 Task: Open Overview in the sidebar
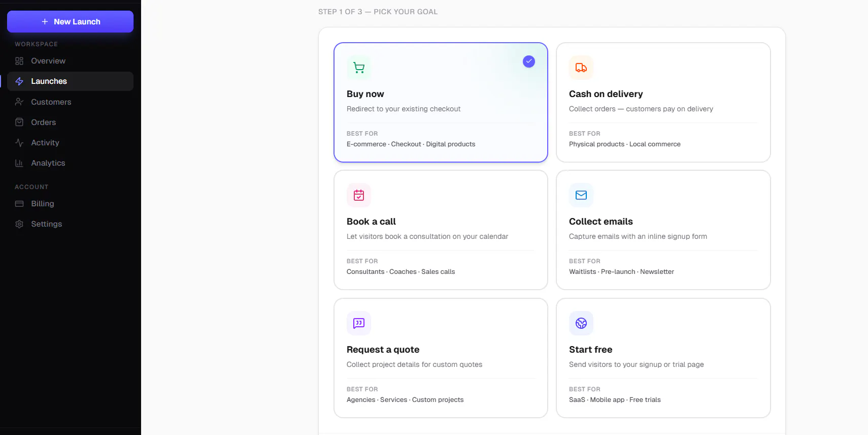pos(70,61)
